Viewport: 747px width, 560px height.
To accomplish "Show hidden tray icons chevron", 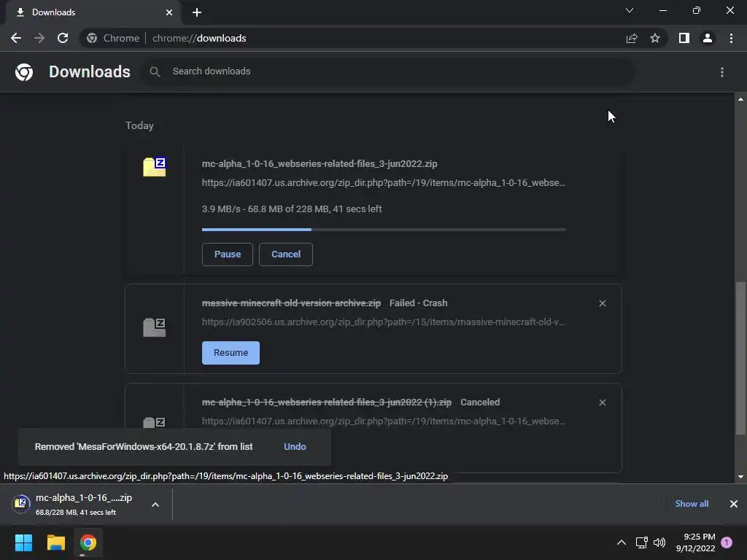I will [x=622, y=542].
